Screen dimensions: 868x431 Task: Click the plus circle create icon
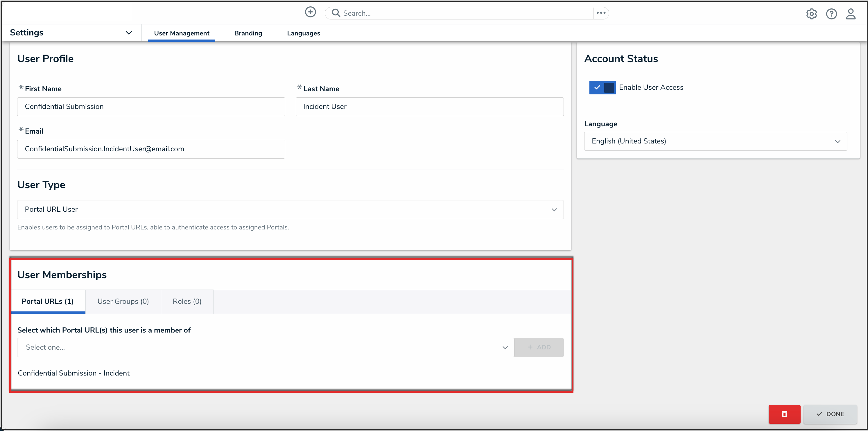(310, 12)
